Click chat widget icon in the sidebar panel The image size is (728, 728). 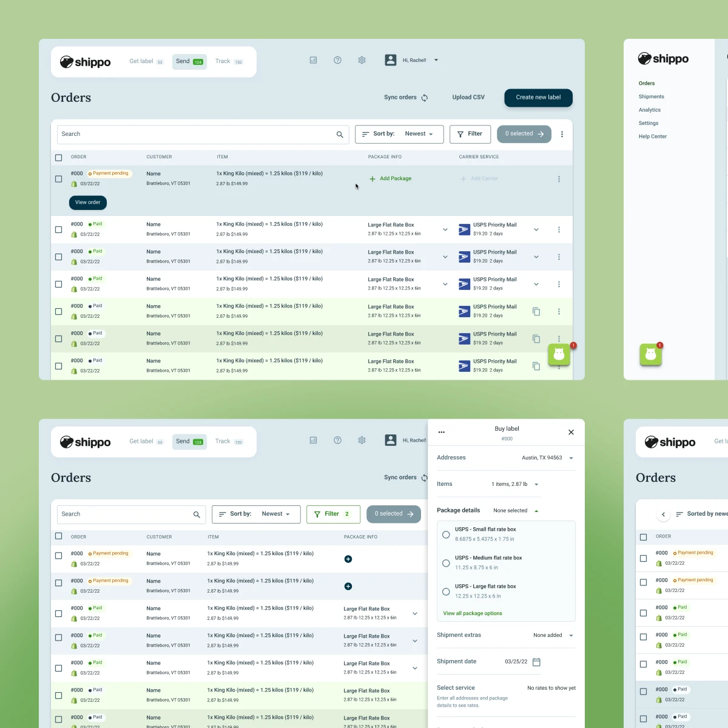650,354
